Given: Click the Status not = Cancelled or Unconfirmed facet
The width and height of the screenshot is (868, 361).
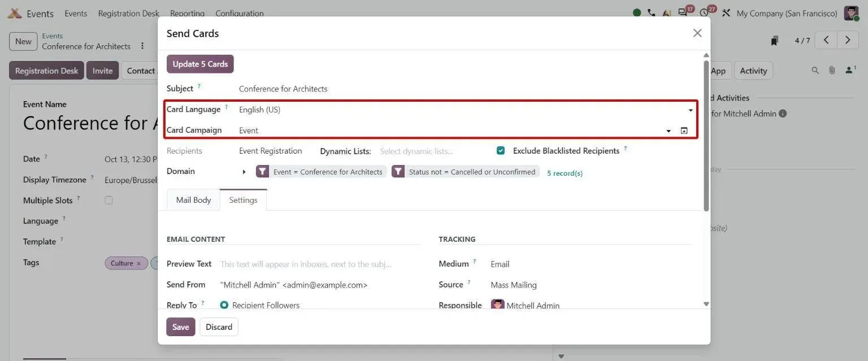Looking at the screenshot, I should (x=466, y=172).
